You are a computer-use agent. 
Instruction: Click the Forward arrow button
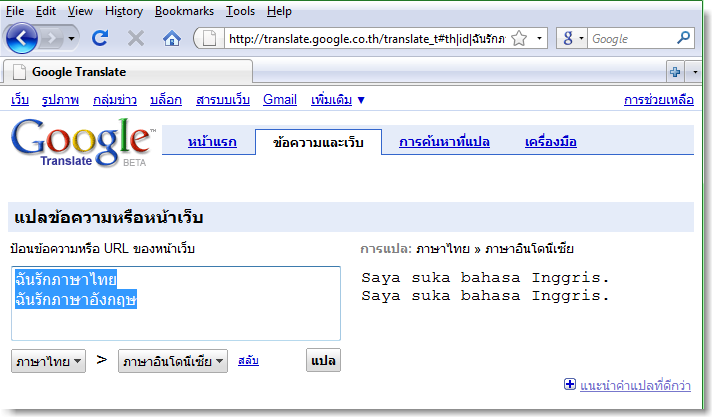coord(51,39)
